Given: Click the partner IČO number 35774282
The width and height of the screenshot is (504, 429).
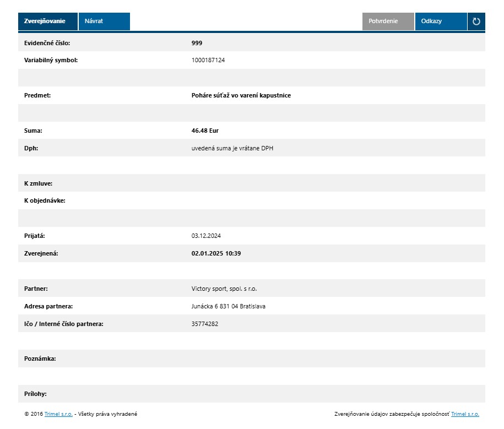Looking at the screenshot, I should click(x=204, y=324).
